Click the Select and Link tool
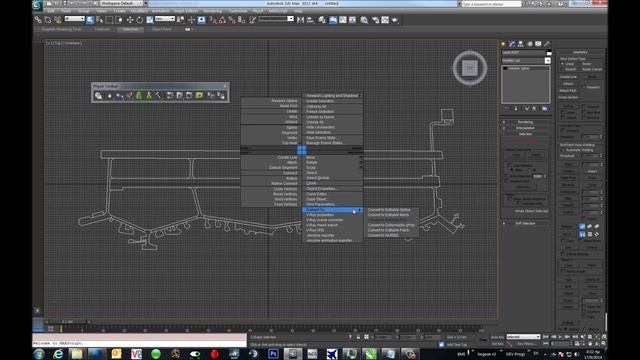640x360 pixels. coord(38,20)
